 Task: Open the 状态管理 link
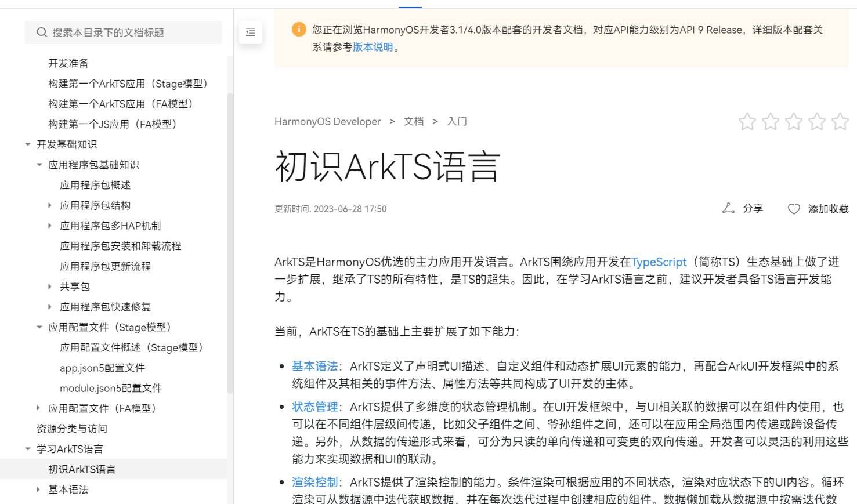pyautogui.click(x=315, y=407)
